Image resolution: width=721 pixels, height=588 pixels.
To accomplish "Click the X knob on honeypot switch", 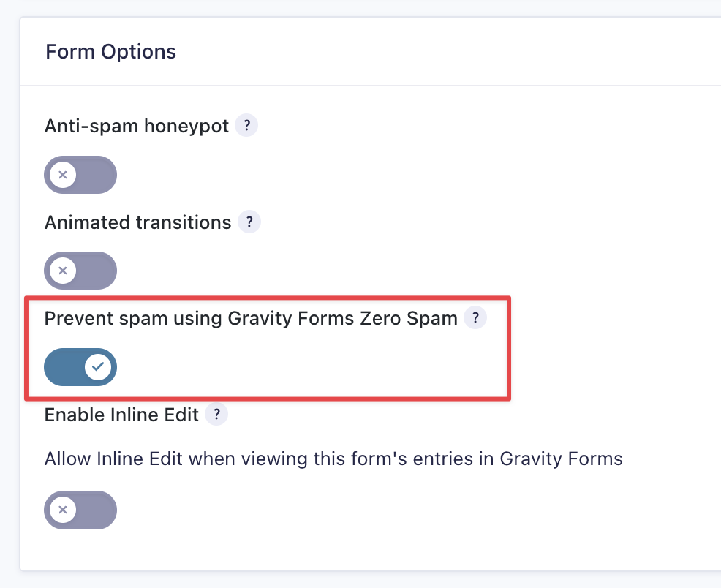I will [x=63, y=175].
